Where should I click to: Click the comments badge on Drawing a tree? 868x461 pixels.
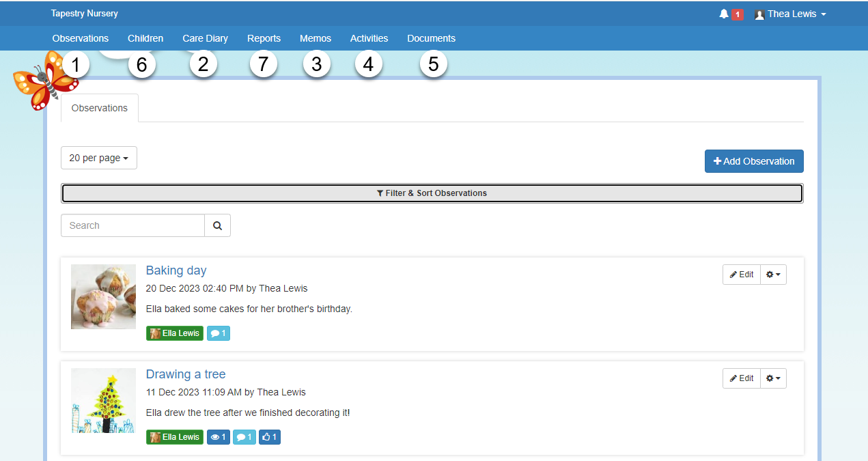(x=244, y=437)
